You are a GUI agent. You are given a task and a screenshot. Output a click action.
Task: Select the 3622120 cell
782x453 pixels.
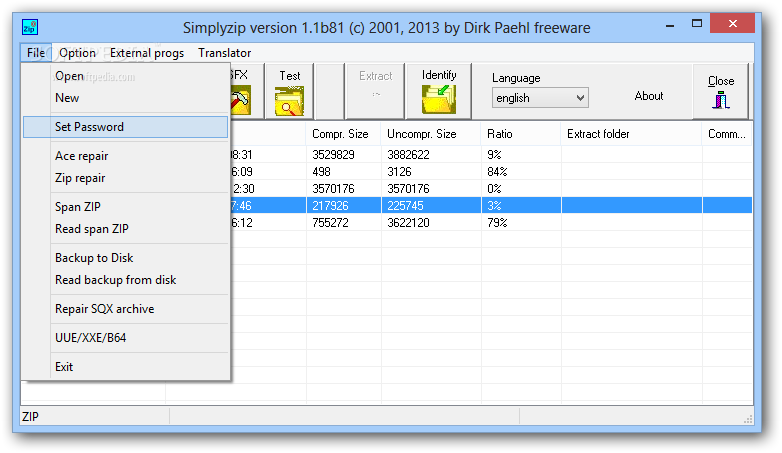[431, 223]
